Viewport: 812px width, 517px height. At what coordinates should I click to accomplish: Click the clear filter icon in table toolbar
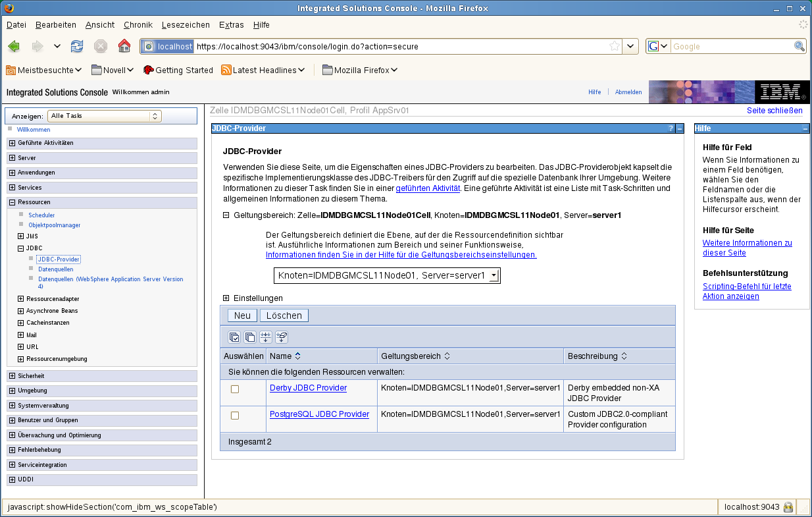[282, 337]
